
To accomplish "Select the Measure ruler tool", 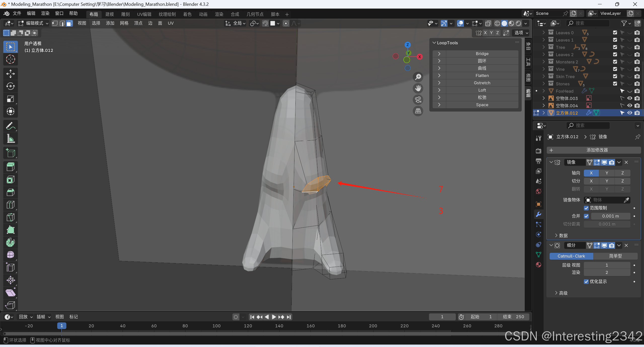I will point(10,138).
